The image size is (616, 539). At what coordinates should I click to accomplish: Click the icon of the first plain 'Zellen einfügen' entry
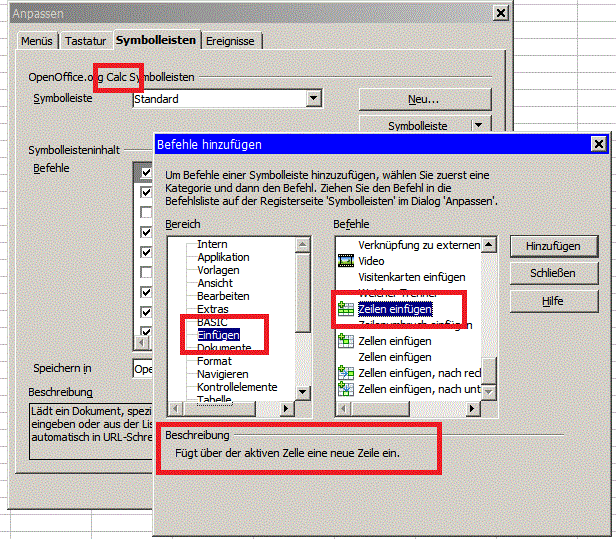[x=347, y=341]
